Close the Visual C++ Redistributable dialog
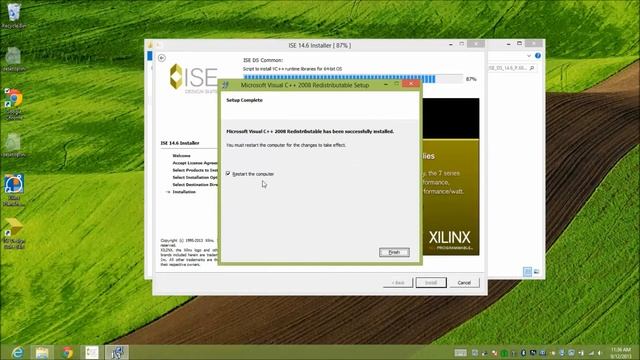This screenshot has width=640, height=360. 411,84
